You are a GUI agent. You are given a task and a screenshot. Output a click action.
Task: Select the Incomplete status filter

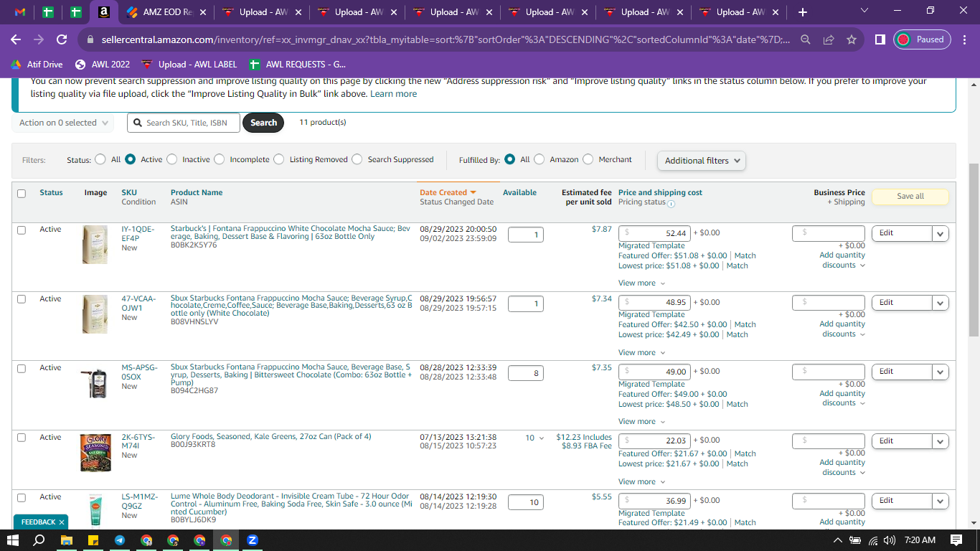219,160
